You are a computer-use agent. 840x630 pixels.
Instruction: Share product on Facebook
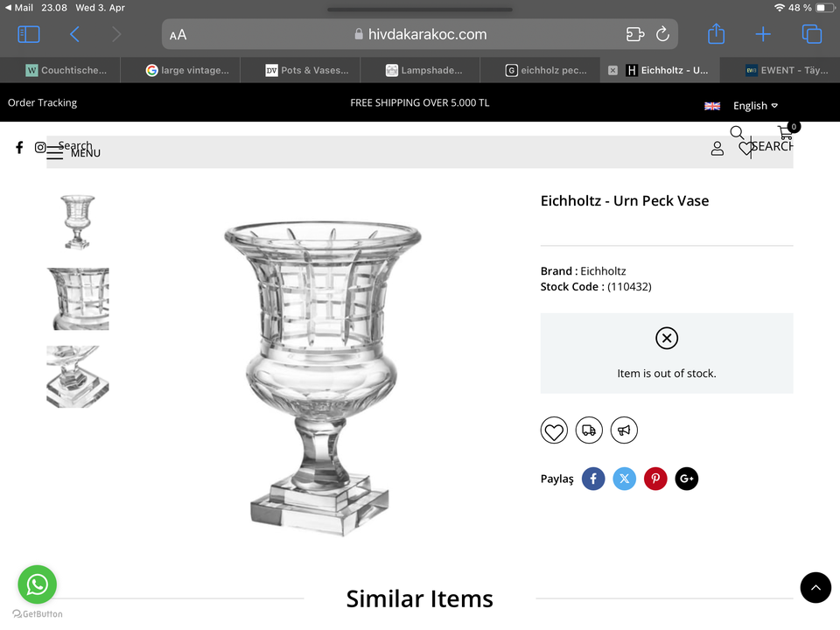tap(593, 479)
